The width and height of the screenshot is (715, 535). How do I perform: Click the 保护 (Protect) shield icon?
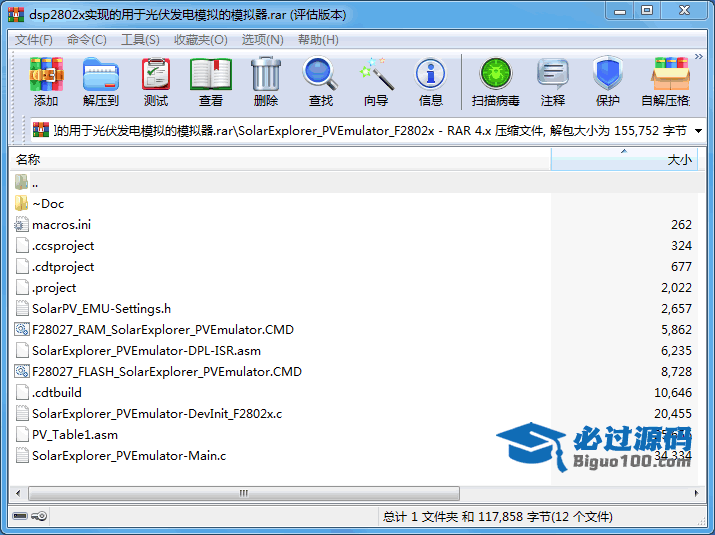(x=607, y=81)
